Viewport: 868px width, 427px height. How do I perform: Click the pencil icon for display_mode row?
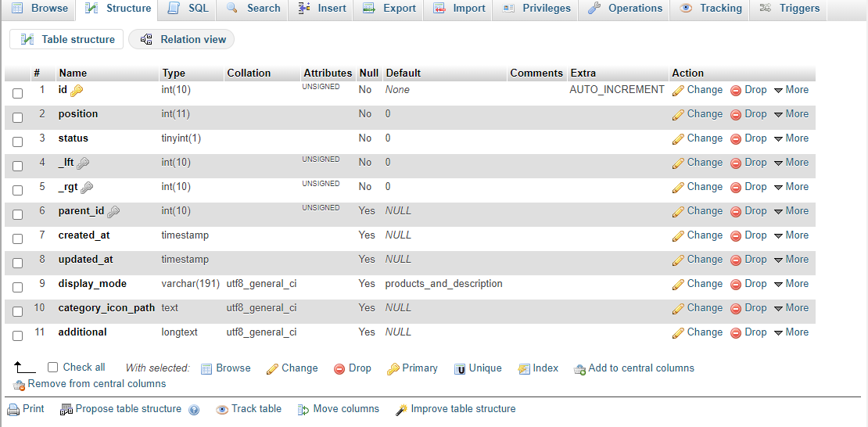678,285
